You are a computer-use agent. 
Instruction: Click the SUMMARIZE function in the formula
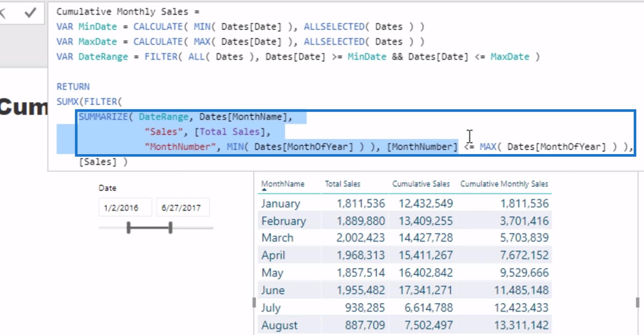(103, 117)
